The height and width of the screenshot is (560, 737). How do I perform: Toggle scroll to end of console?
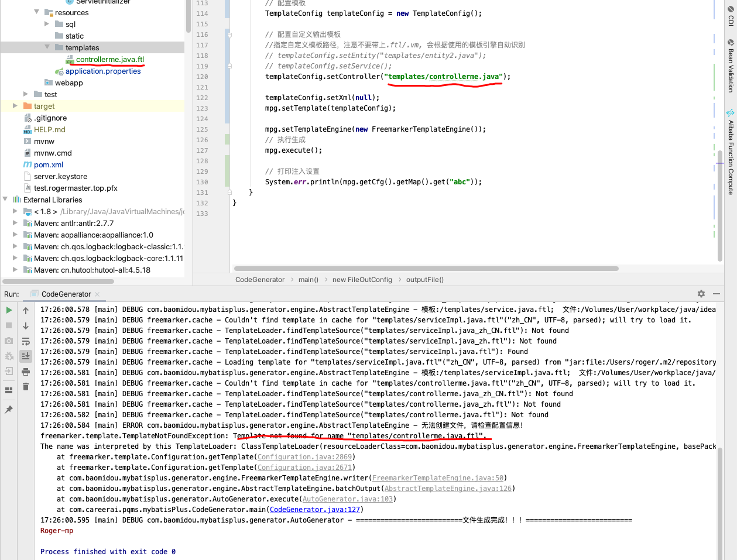[26, 356]
